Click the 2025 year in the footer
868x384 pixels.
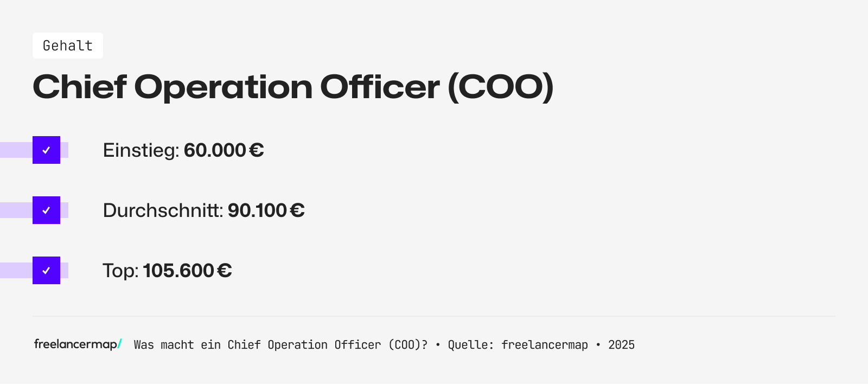click(621, 345)
